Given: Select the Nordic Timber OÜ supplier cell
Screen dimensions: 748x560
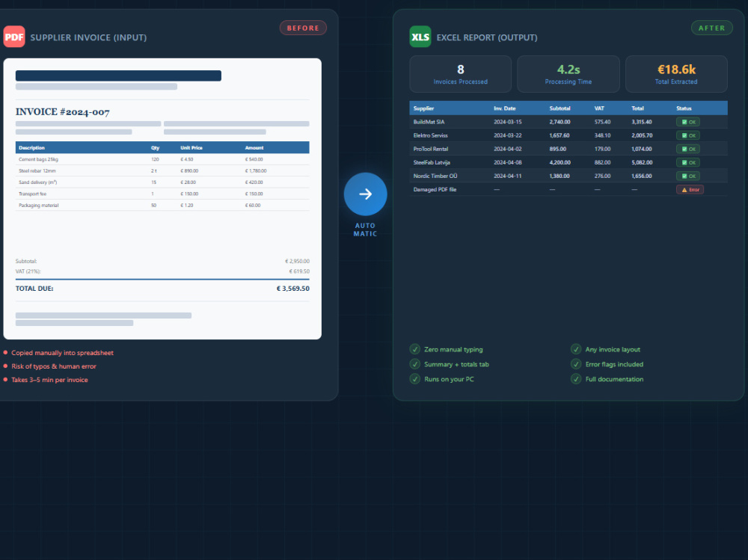Looking at the screenshot, I should point(435,176).
